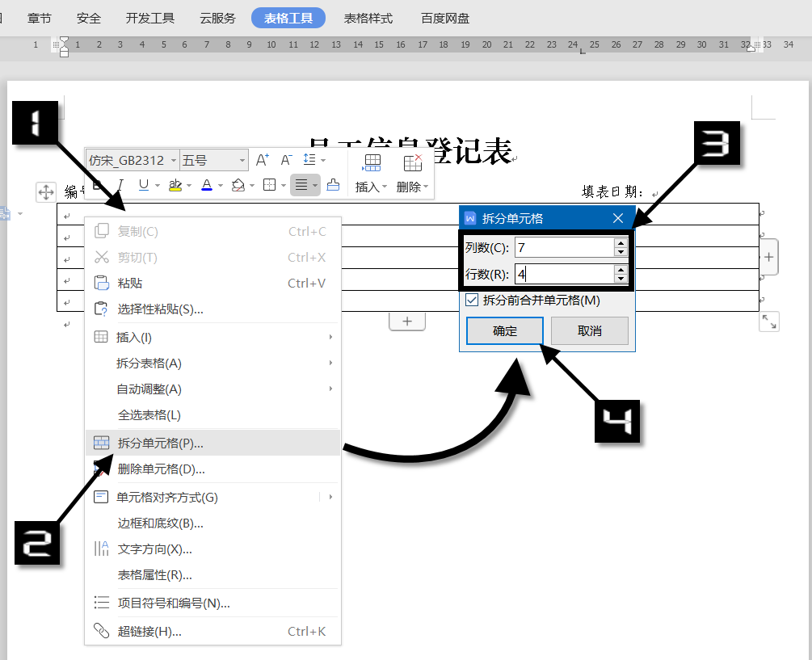812x660 pixels.
Task: Click the split cells menu icon
Action: tap(102, 443)
